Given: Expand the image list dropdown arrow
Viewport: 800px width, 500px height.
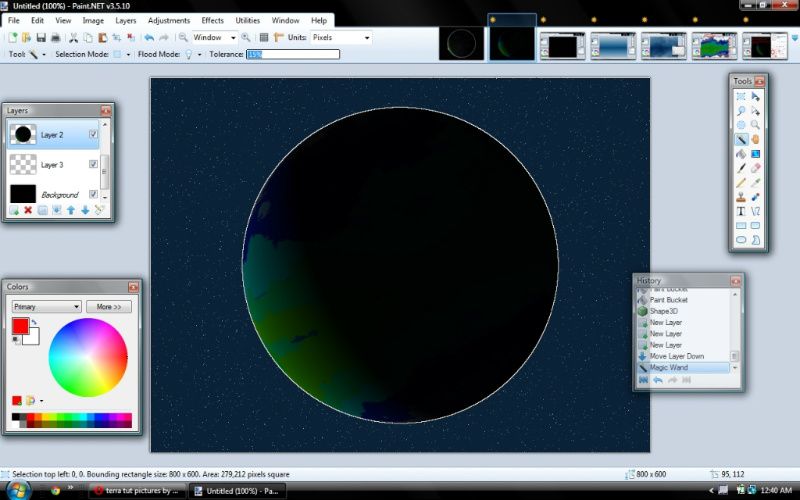Looking at the screenshot, I should tap(794, 38).
